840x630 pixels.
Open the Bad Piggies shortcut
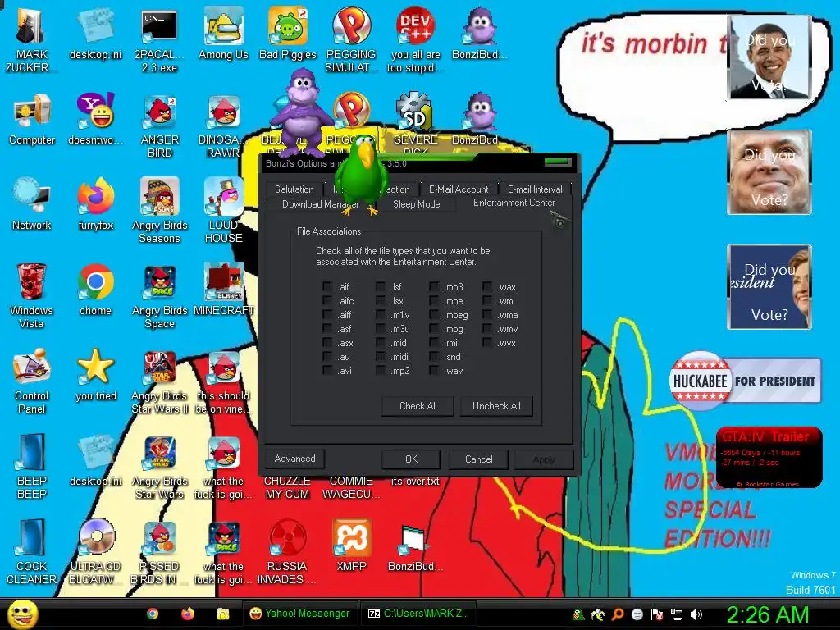point(288,33)
